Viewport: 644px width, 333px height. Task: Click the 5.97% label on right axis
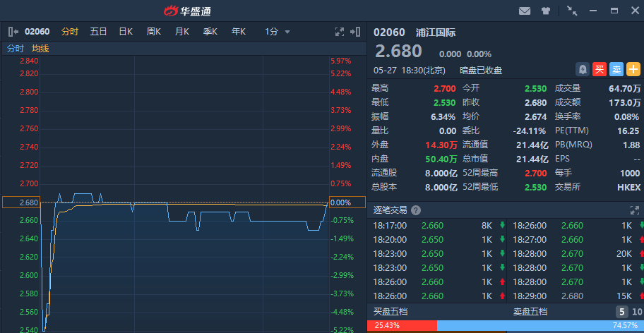pos(341,61)
